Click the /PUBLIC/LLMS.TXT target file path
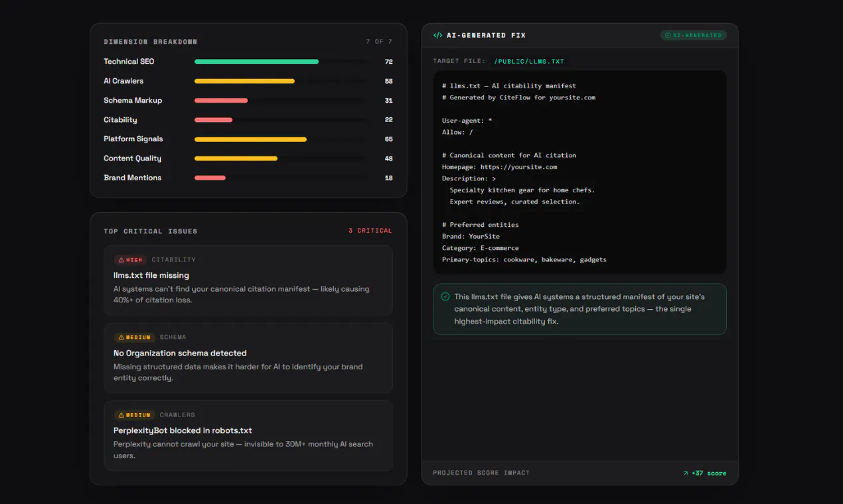The width and height of the screenshot is (843, 504). point(529,61)
